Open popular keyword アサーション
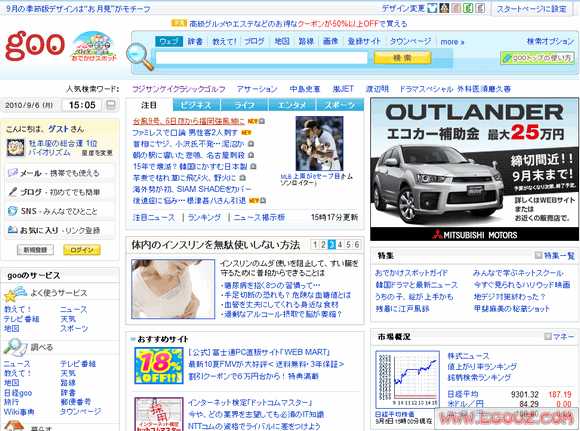Image resolution: width=580 pixels, height=431 pixels. [257, 89]
